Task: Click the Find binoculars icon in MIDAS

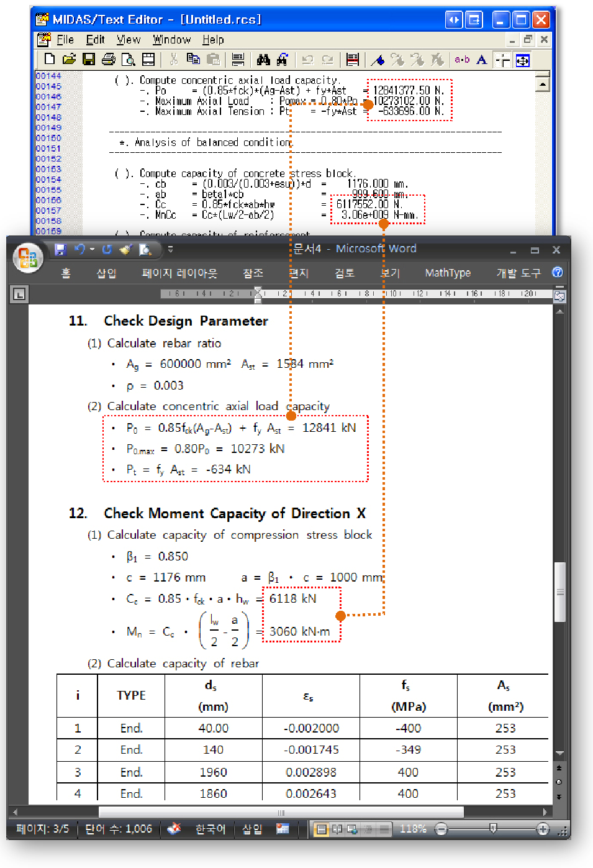Action: 263,59
